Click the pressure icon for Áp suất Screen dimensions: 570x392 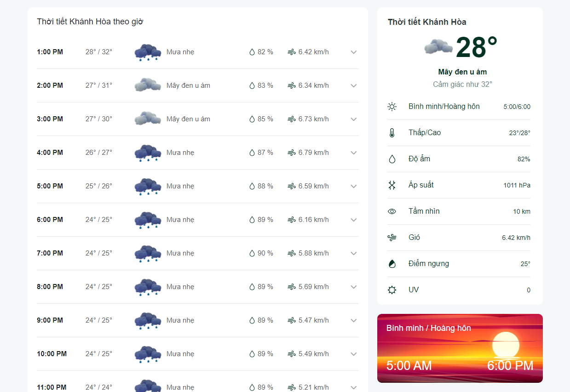392,185
